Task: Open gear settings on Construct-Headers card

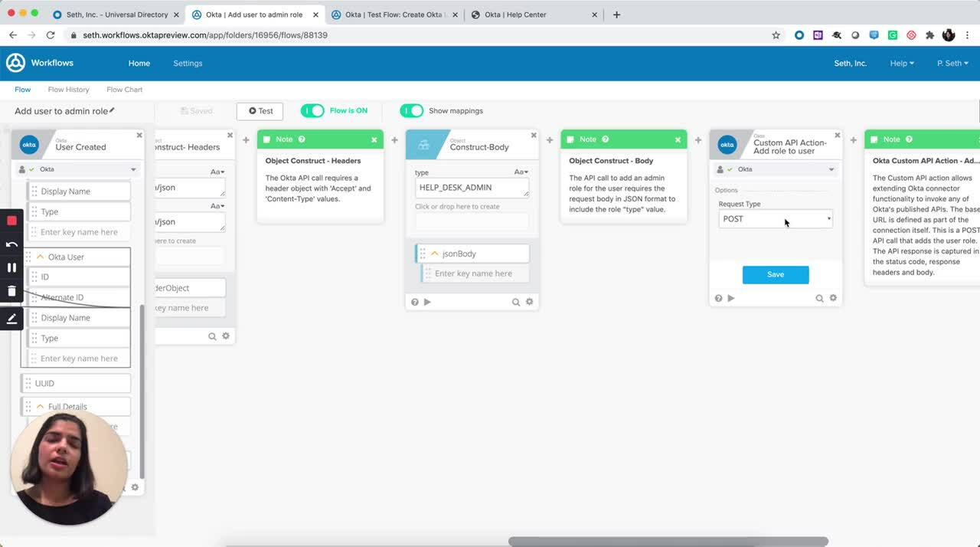Action: pyautogui.click(x=225, y=336)
